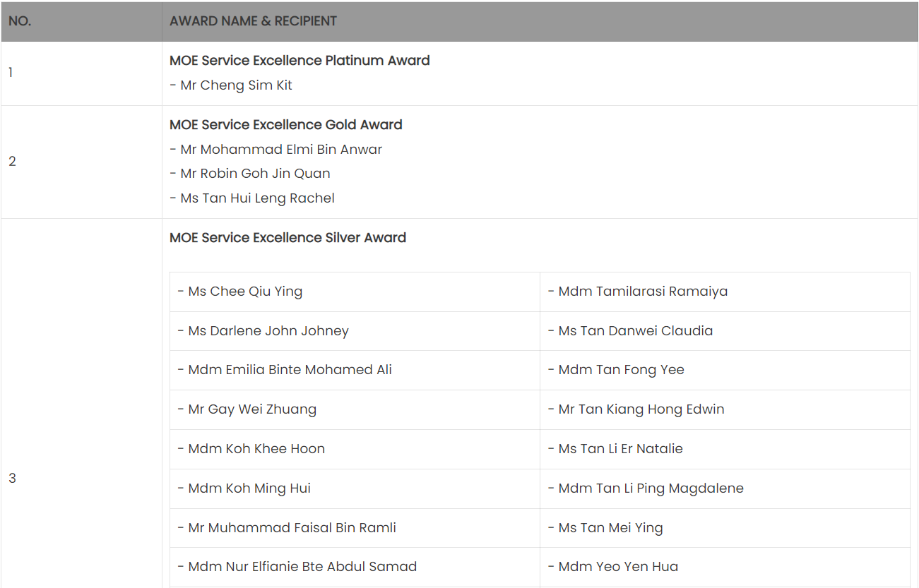The width and height of the screenshot is (919, 588).
Task: Click Mr Muhammad Faisal Bin Ramli cell
Action: (x=355, y=528)
